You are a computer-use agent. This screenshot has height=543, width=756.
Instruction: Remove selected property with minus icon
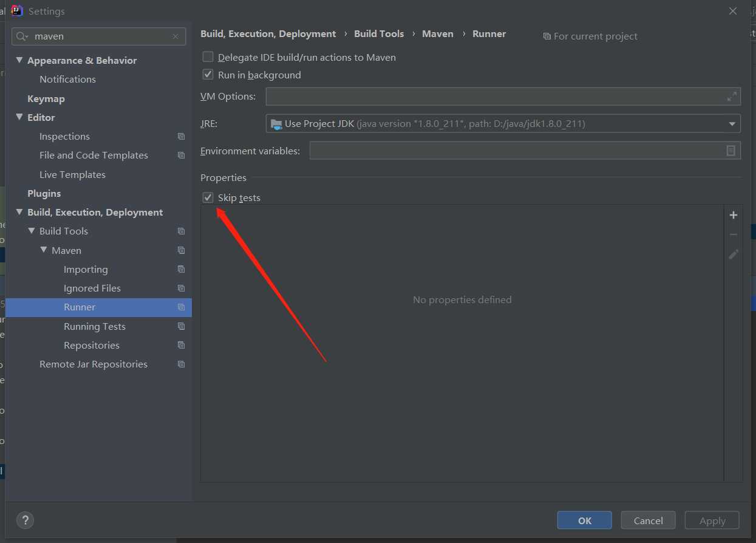click(x=734, y=234)
